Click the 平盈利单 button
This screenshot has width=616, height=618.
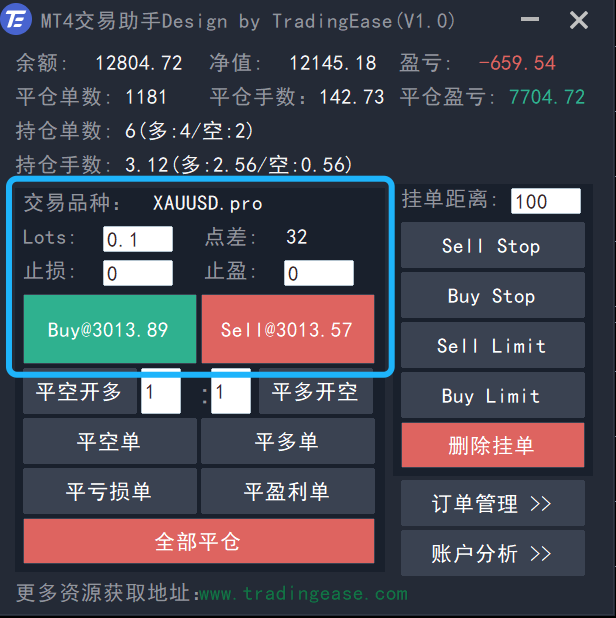tap(288, 491)
